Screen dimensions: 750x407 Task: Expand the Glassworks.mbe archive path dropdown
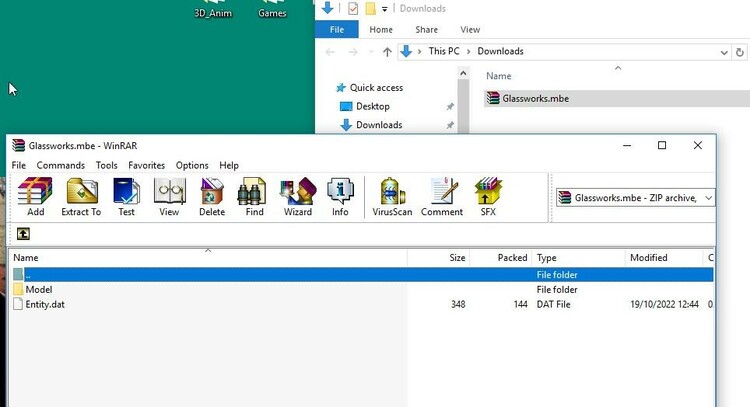coord(708,198)
